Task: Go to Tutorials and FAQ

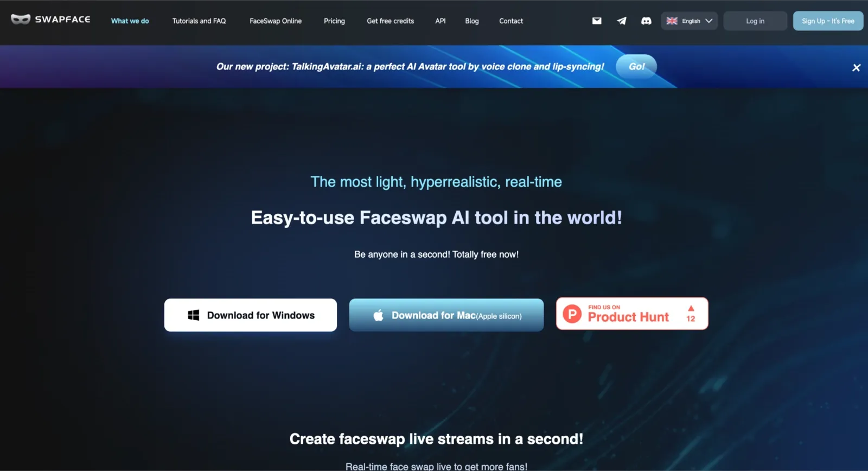Action: coord(199,21)
